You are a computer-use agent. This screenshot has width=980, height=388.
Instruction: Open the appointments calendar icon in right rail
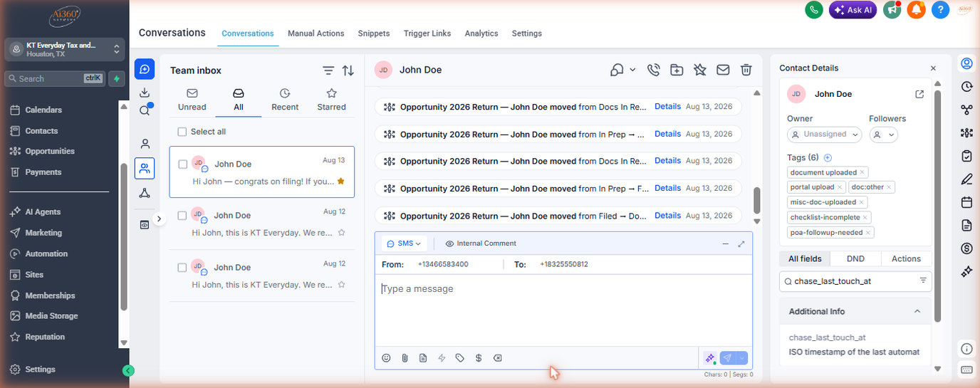point(966,202)
